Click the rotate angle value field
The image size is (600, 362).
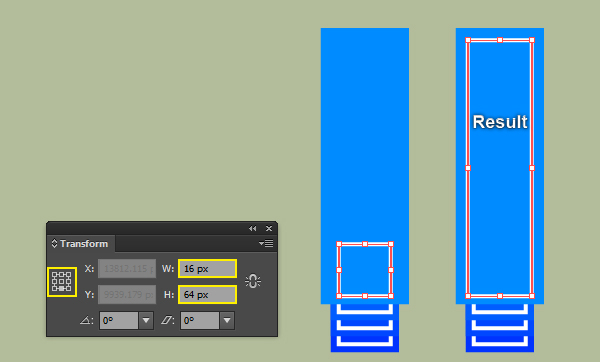point(119,321)
